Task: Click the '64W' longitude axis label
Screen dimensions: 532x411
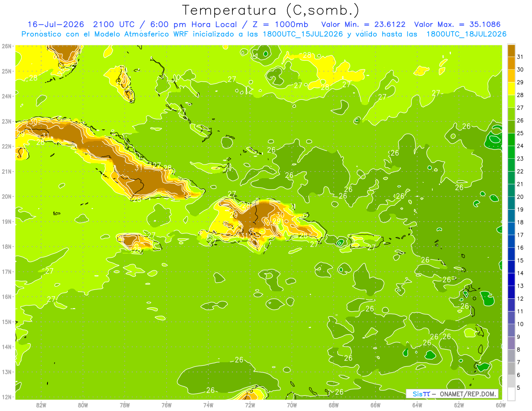Action: [x=417, y=405]
